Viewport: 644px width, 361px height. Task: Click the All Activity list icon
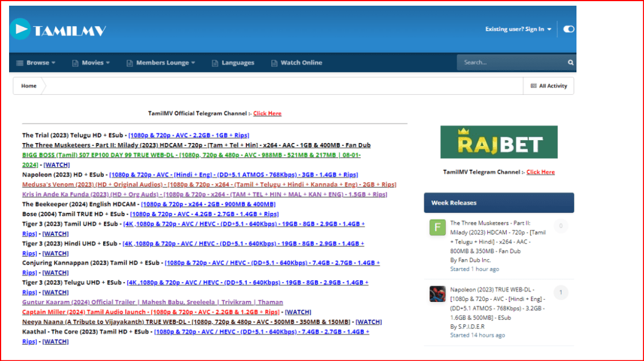tap(533, 86)
